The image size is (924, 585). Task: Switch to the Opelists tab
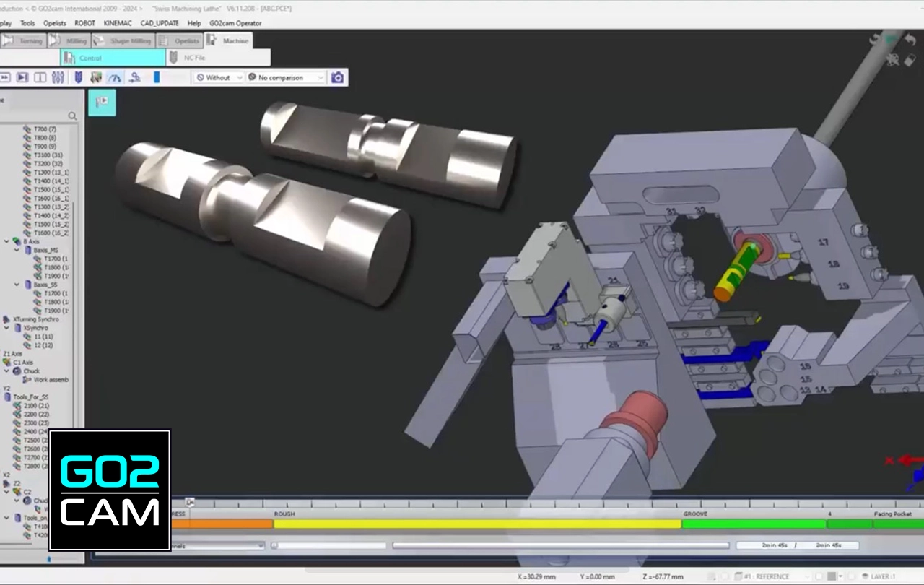click(180, 41)
